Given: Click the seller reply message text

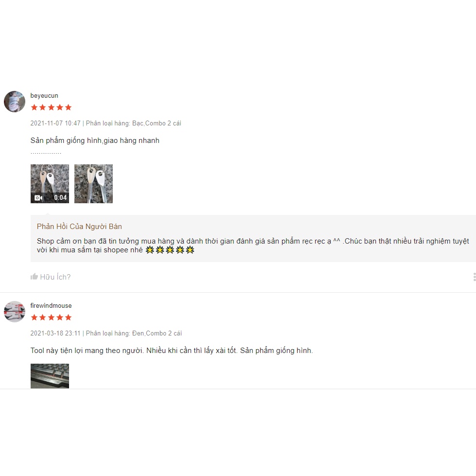Looking at the screenshot, I should tap(253, 245).
